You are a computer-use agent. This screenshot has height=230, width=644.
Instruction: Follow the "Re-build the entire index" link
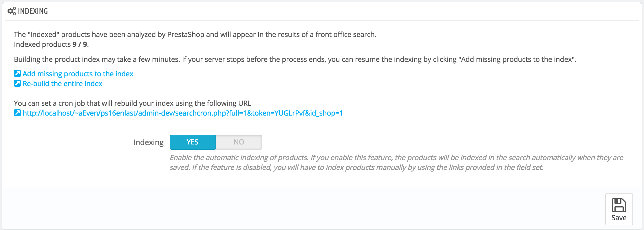[63, 84]
